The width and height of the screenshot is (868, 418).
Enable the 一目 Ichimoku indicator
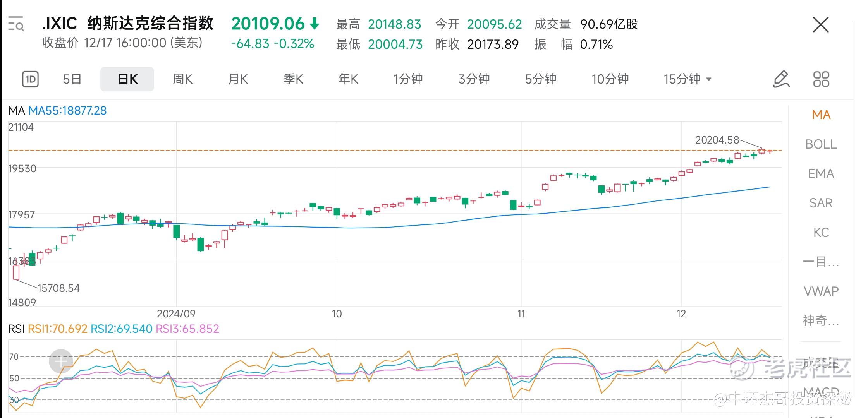(x=821, y=262)
